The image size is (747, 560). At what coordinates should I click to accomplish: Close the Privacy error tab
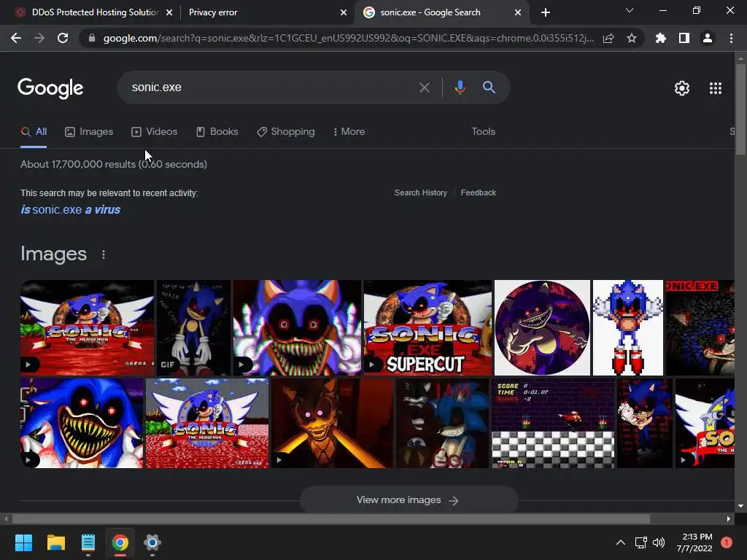344,12
